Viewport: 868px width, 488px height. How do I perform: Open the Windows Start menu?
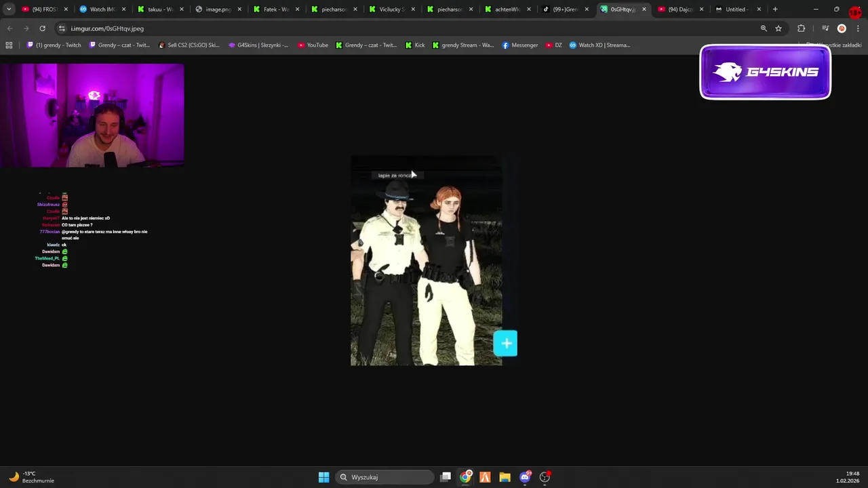(x=324, y=477)
